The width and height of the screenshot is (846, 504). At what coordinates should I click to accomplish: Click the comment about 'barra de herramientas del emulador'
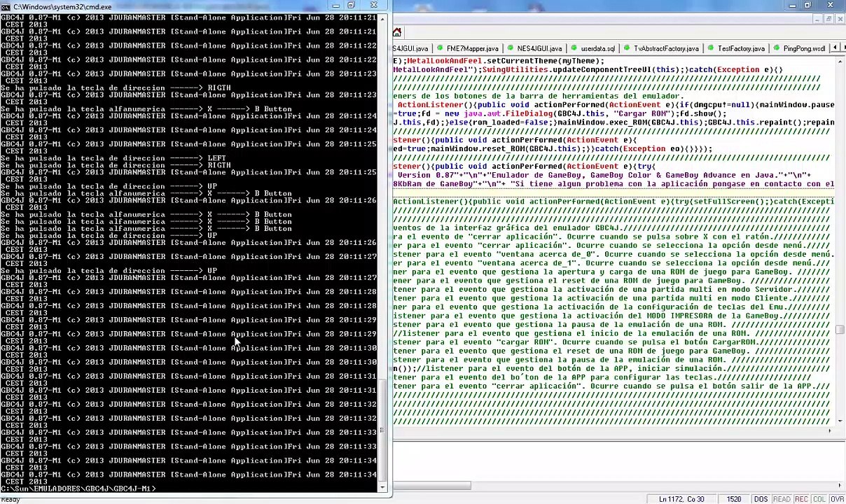click(x=538, y=96)
